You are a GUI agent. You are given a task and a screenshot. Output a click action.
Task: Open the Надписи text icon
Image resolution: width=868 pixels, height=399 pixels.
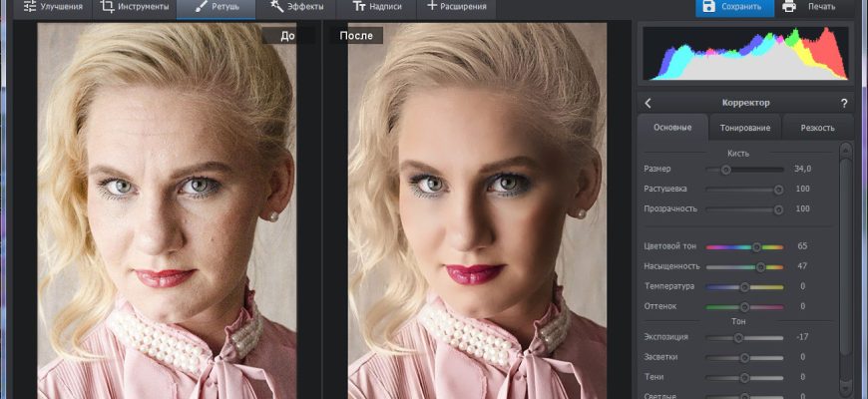click(357, 7)
